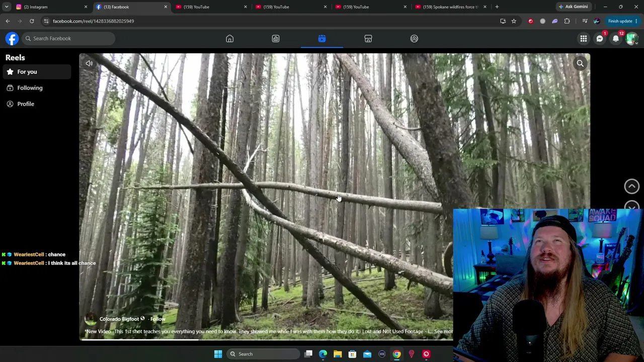
Task: Select For you in Reels sidebar
Action: (x=36, y=72)
